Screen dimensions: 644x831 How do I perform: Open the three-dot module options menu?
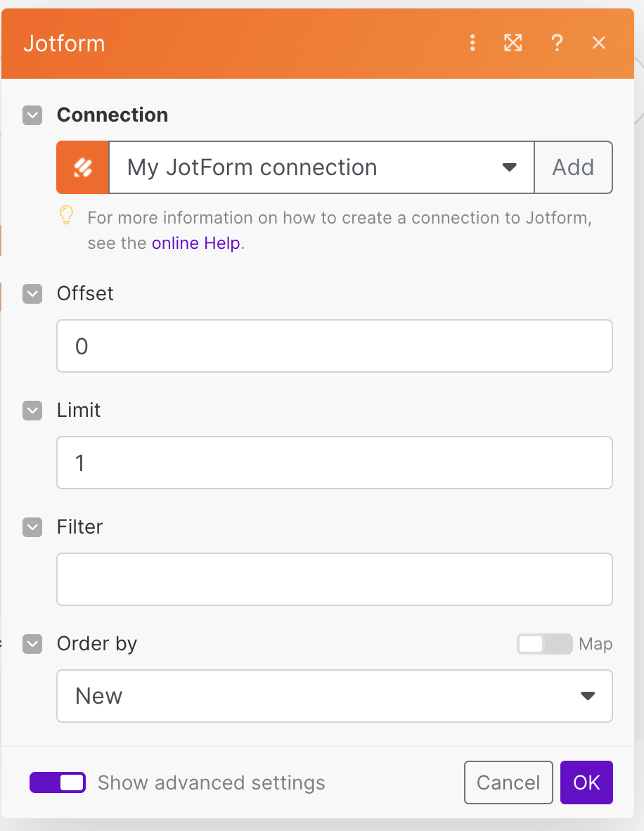472,44
